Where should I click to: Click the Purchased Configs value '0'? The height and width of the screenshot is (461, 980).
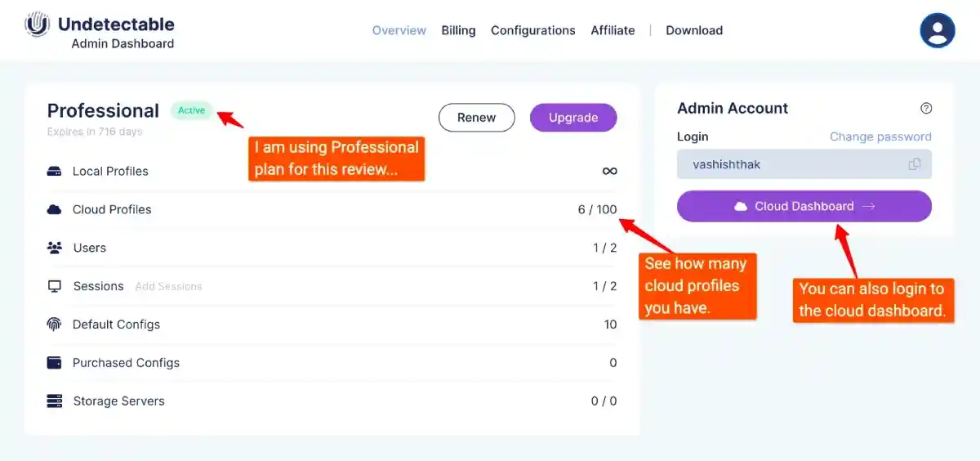pyautogui.click(x=613, y=363)
